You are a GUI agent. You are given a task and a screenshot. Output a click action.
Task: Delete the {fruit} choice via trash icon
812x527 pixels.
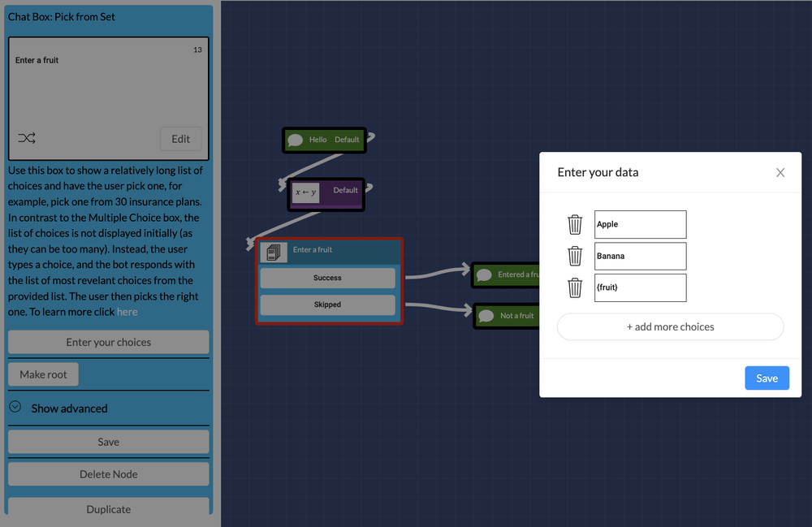(576, 287)
